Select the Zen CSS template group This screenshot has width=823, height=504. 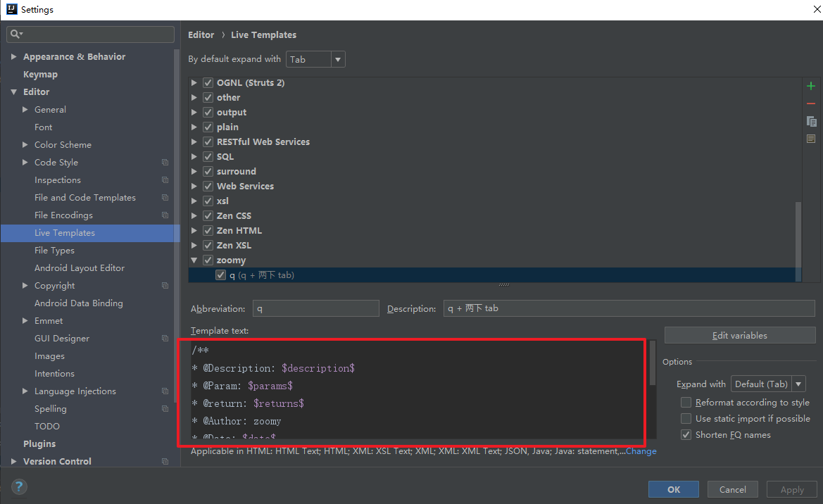(x=234, y=216)
